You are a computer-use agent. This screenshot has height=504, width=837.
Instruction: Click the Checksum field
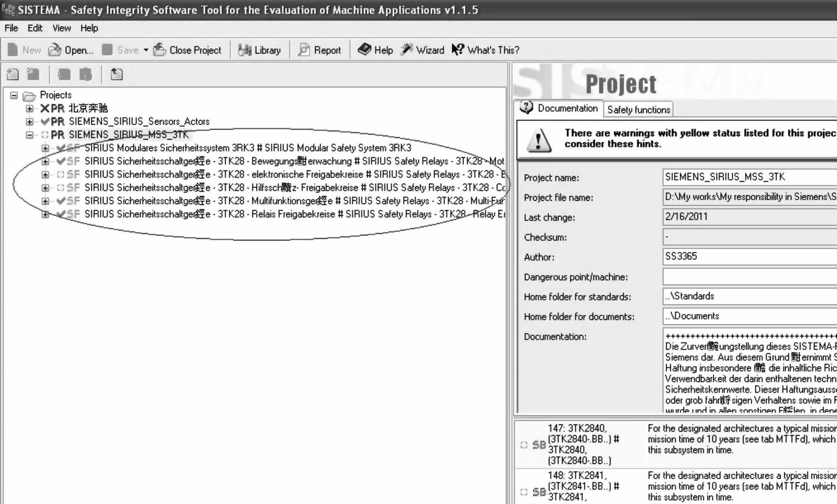coord(750,237)
